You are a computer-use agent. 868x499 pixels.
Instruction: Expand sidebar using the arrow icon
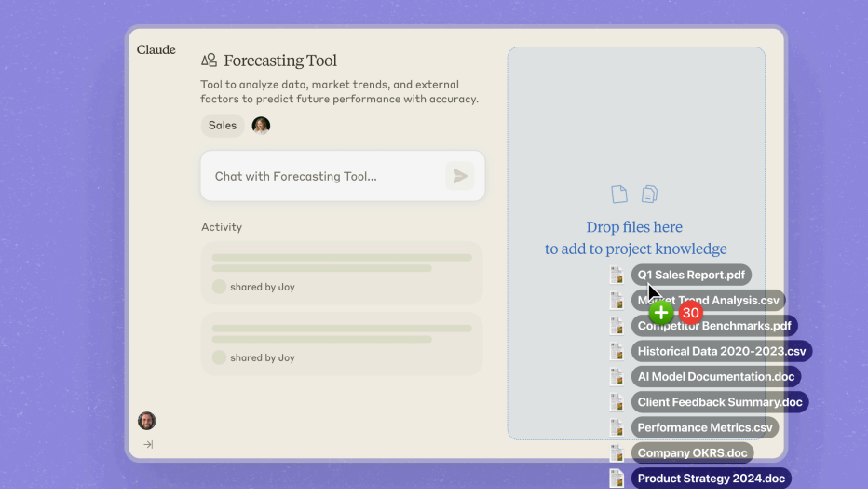tap(148, 445)
